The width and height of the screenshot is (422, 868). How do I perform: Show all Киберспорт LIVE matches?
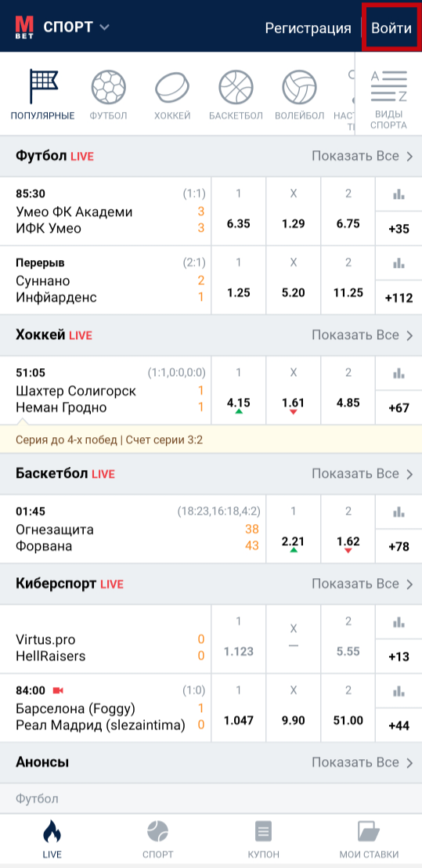(362, 584)
